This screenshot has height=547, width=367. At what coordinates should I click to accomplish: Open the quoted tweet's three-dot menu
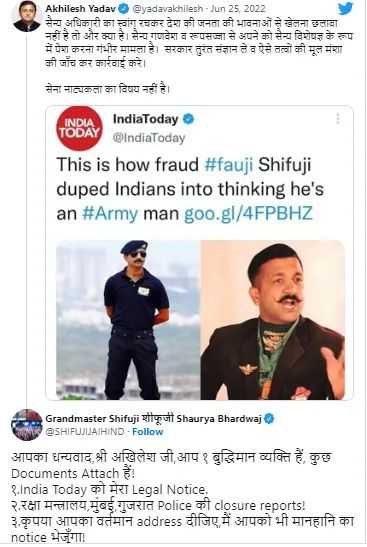(338, 119)
